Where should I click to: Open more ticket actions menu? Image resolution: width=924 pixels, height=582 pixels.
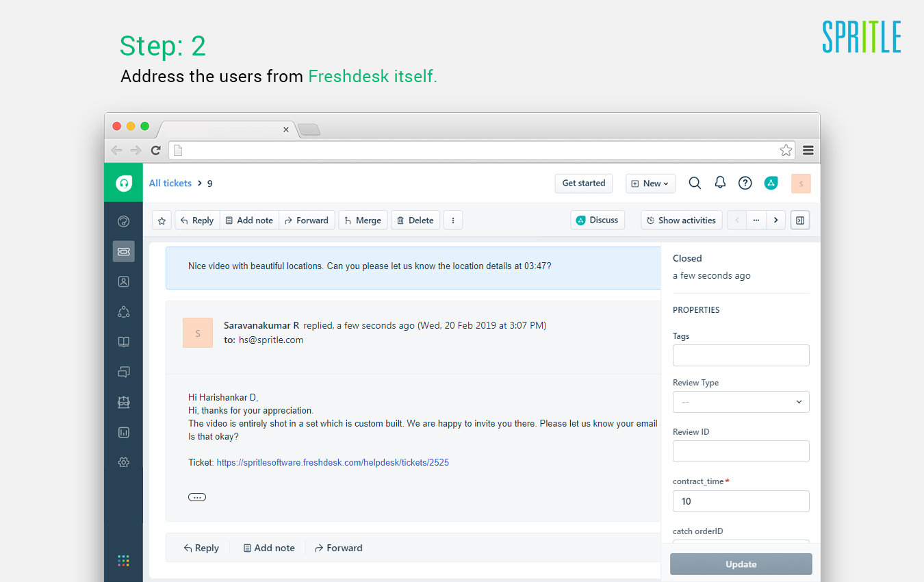(453, 220)
